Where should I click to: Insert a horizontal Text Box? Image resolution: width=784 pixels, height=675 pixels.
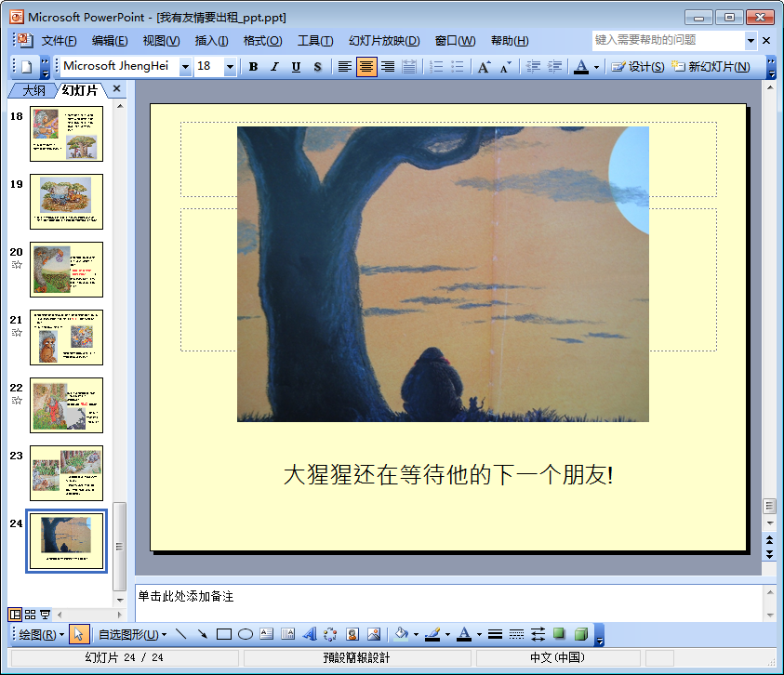coord(267,634)
